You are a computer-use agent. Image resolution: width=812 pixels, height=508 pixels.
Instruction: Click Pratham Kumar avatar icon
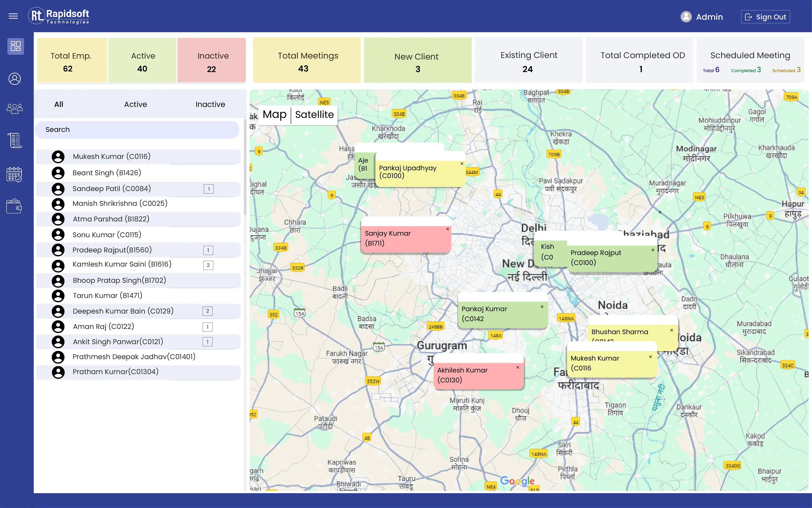coord(58,372)
